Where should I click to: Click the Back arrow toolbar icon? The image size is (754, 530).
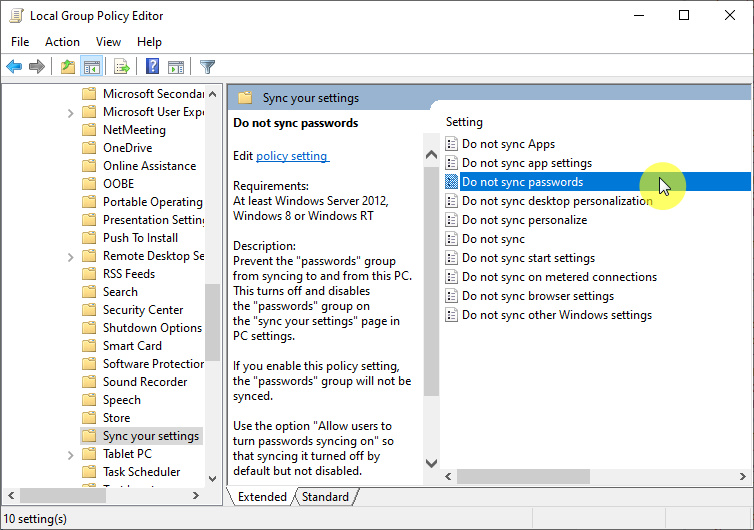[x=14, y=67]
